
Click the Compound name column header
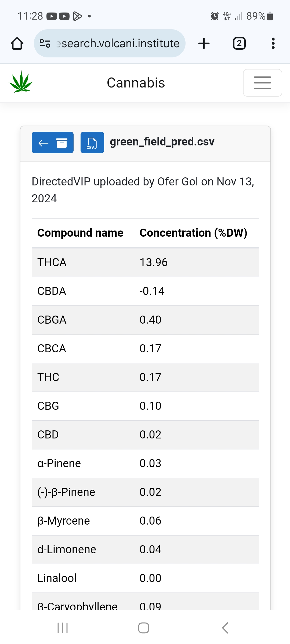click(x=80, y=233)
